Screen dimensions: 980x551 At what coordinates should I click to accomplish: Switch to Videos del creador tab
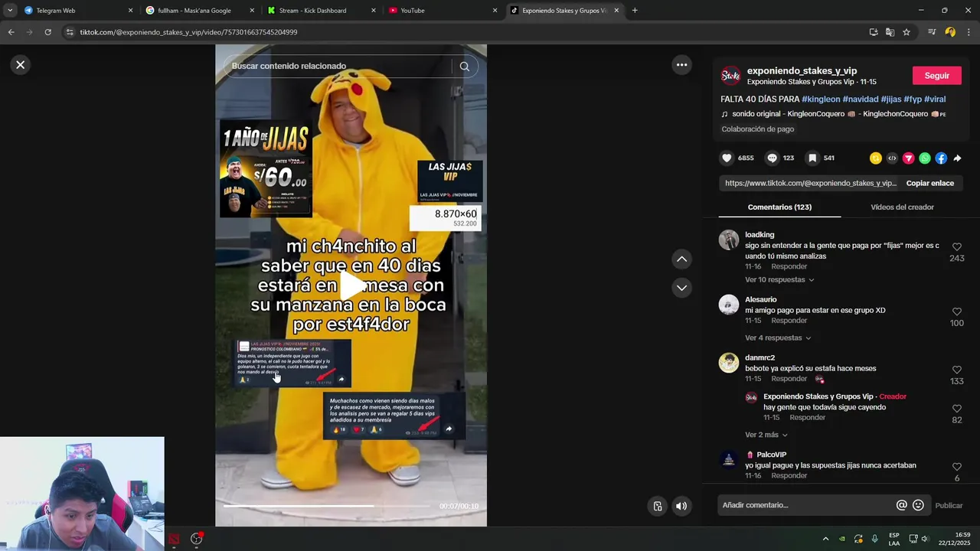(902, 207)
